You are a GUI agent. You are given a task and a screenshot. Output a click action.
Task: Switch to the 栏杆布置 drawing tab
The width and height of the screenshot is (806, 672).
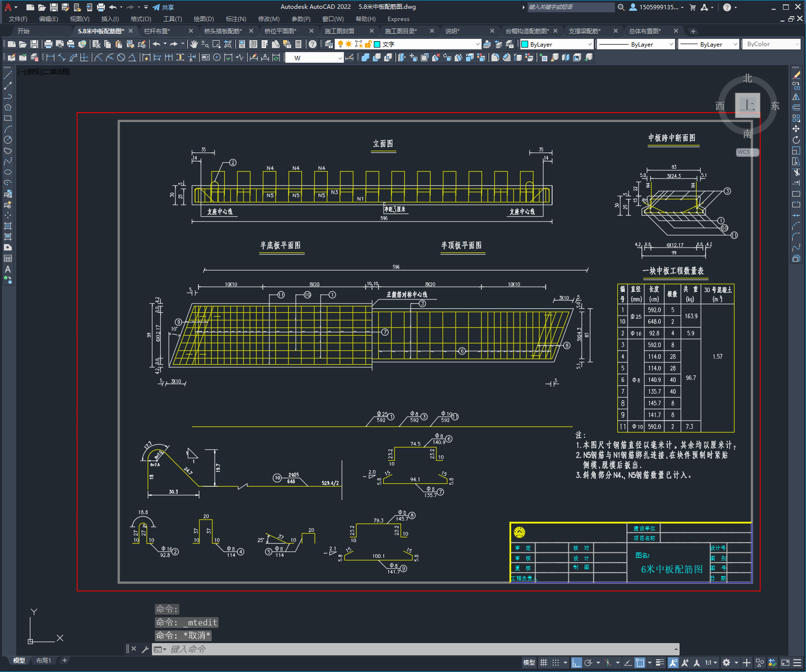(x=157, y=31)
